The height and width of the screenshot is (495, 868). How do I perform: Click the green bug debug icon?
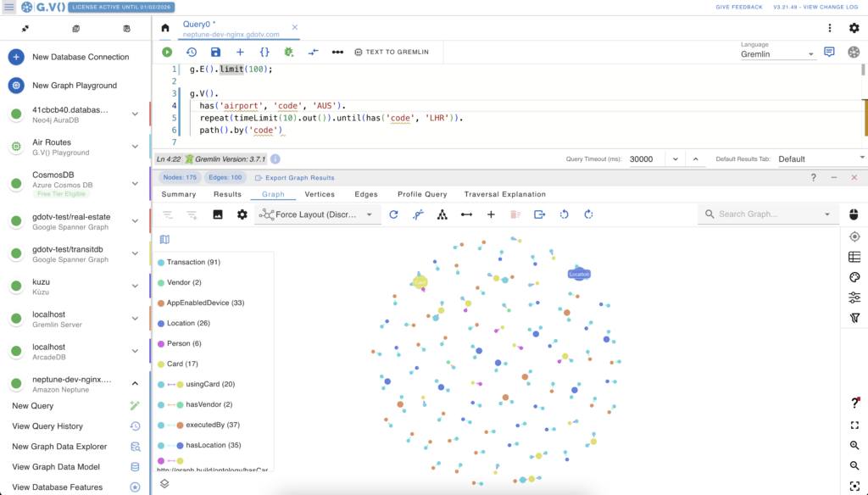point(288,52)
